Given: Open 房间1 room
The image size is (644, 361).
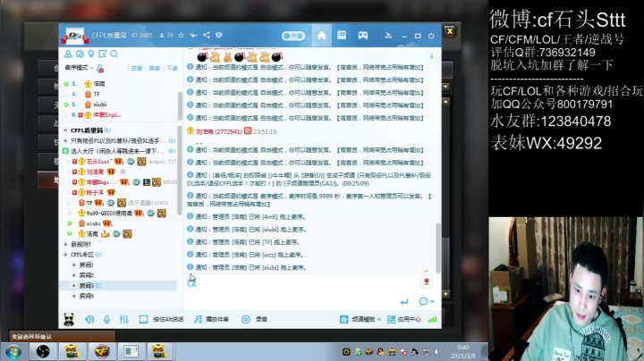Looking at the screenshot, I should tap(86, 265).
